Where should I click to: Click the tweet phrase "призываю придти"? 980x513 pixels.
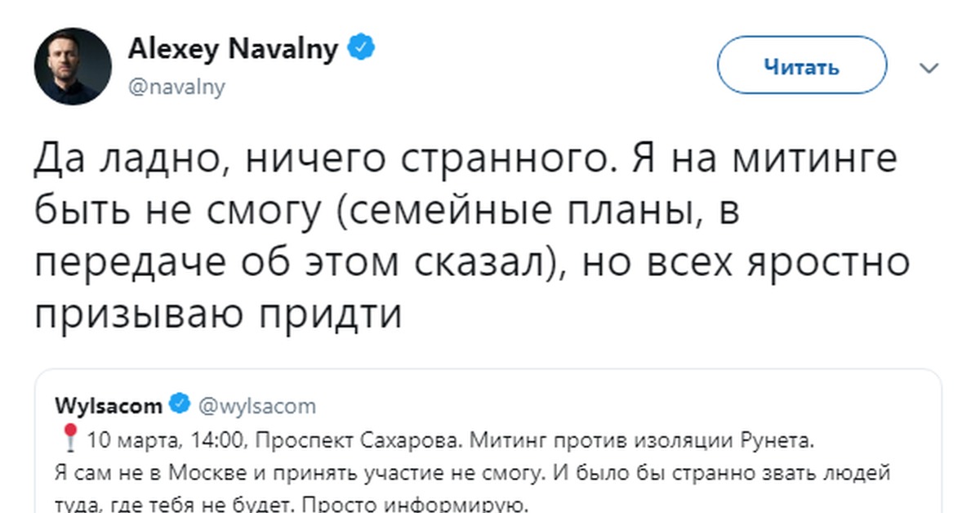(219, 314)
